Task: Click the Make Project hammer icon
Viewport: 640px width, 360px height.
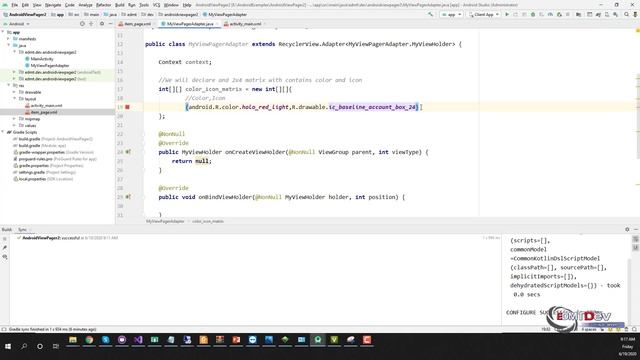Action: (x=431, y=14)
